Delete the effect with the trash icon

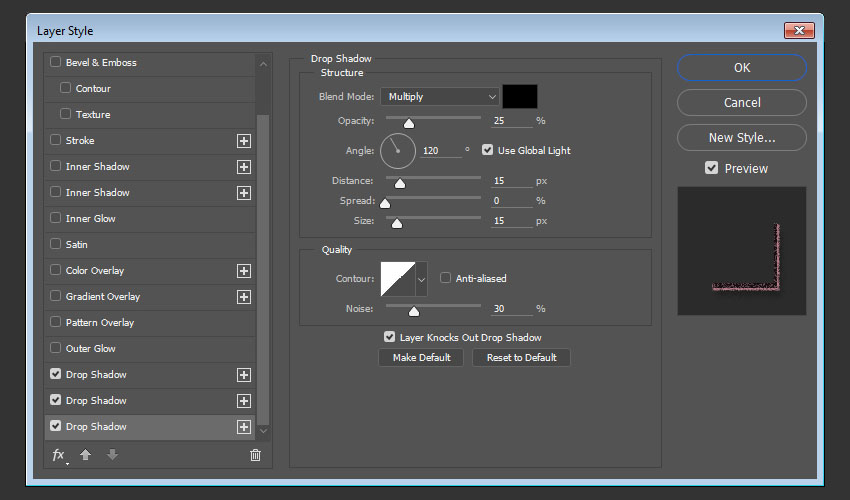pos(255,455)
